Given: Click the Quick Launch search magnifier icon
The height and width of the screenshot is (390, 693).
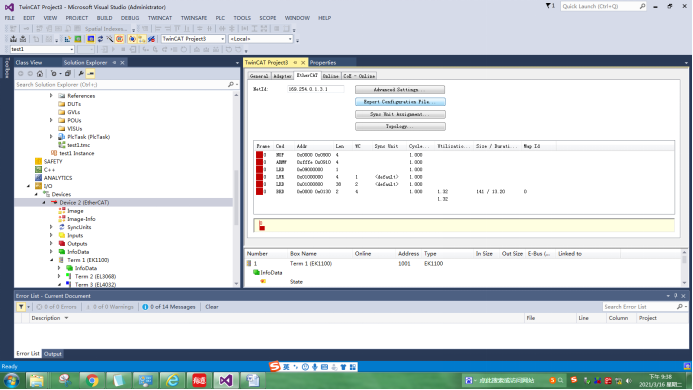Looking at the screenshot, I should [642, 6].
